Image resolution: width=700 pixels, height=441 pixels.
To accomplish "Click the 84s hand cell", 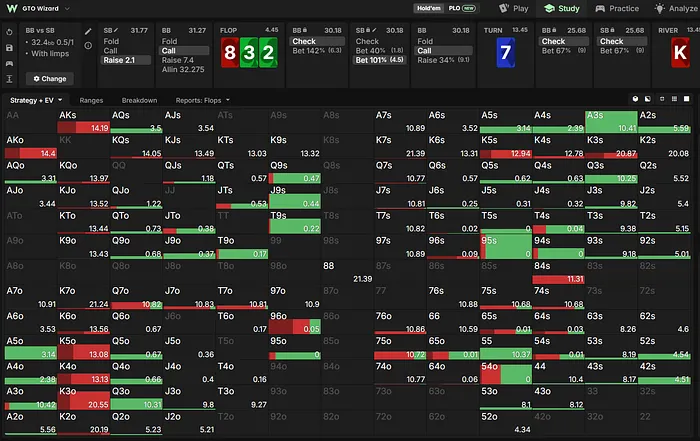I will (558, 272).
